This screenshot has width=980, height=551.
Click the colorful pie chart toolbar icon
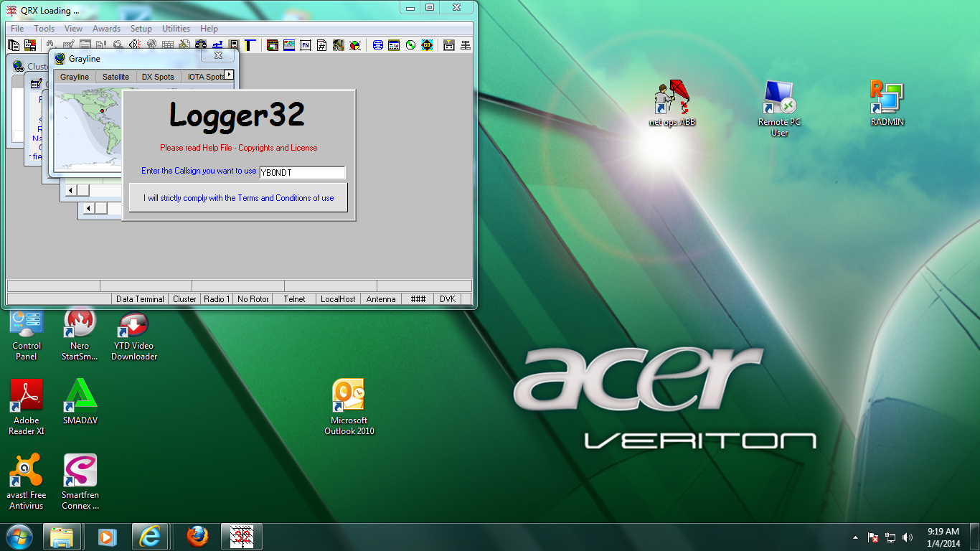coord(354,45)
